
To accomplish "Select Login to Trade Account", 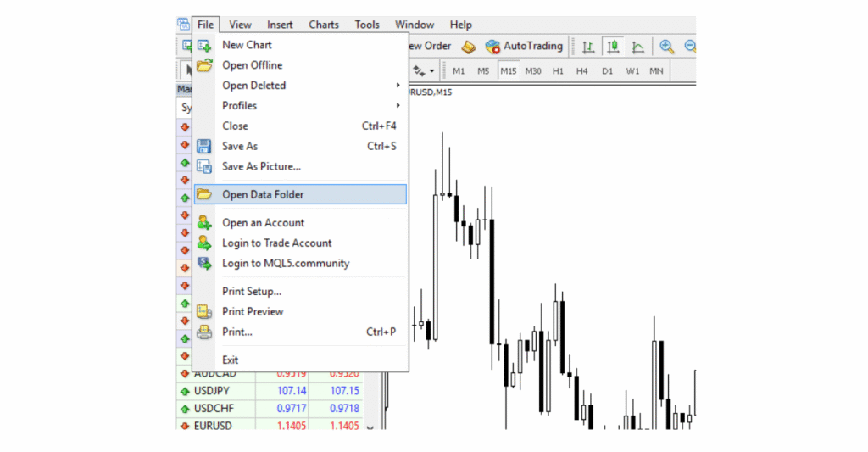I will [300, 243].
